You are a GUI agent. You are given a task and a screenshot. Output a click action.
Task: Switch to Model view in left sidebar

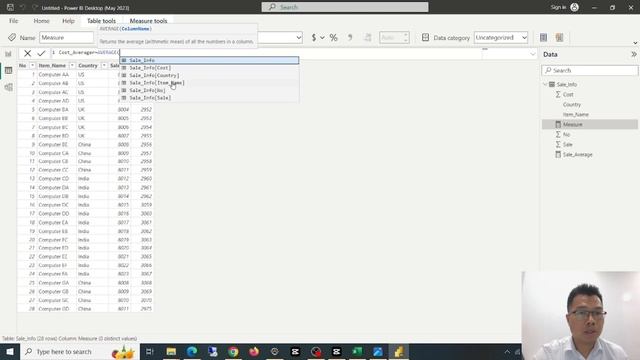coord(8,87)
